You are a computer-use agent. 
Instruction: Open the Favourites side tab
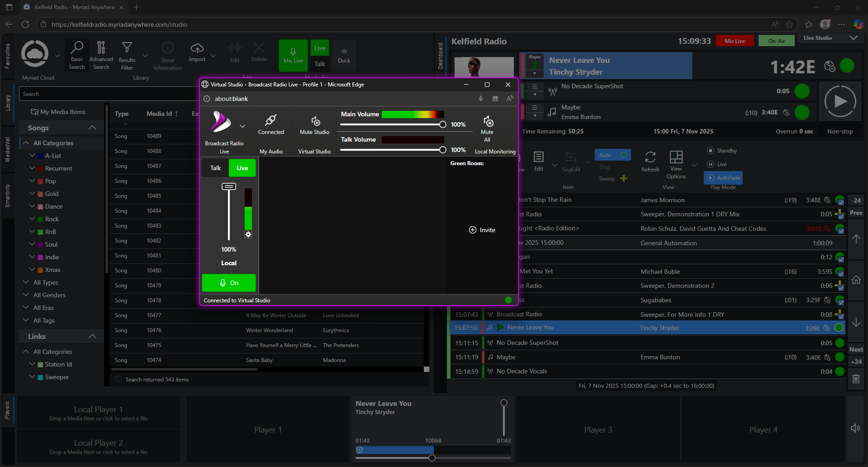tap(8, 56)
